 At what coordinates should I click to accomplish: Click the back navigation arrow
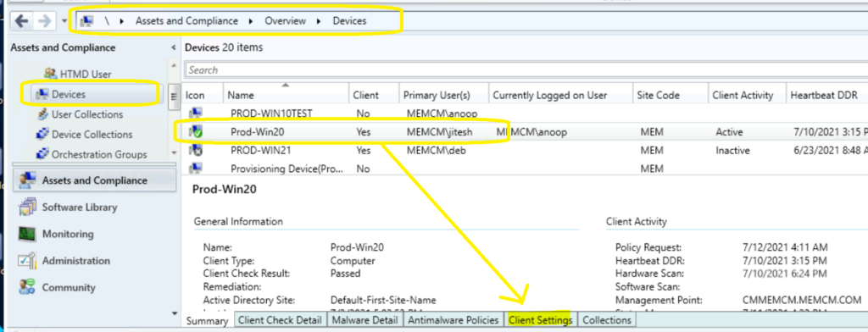21,21
